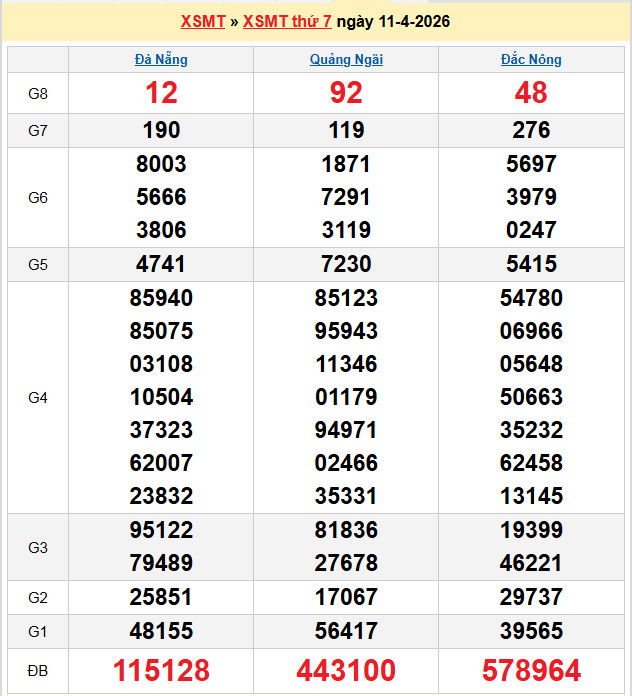Click the date text 'ngày 11-4-2026'
The width and height of the screenshot is (632, 696).
(x=393, y=21)
